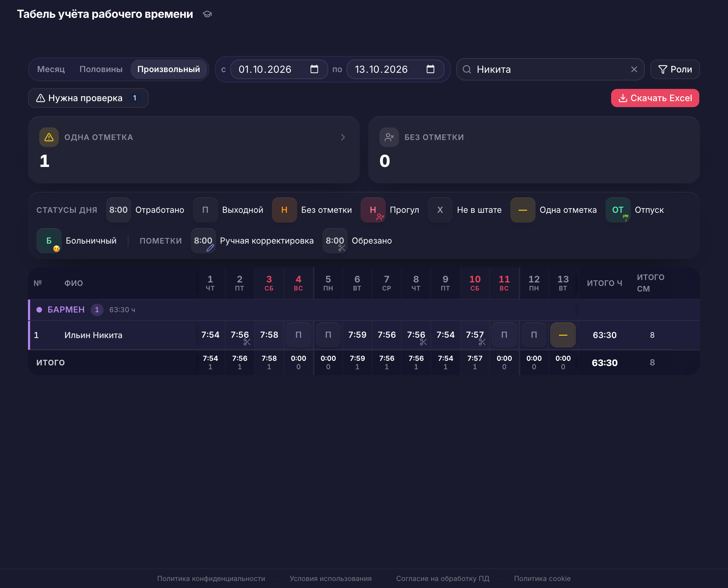Switch to the Половины period tab
Viewport: 728px width, 588px height.
pos(101,69)
